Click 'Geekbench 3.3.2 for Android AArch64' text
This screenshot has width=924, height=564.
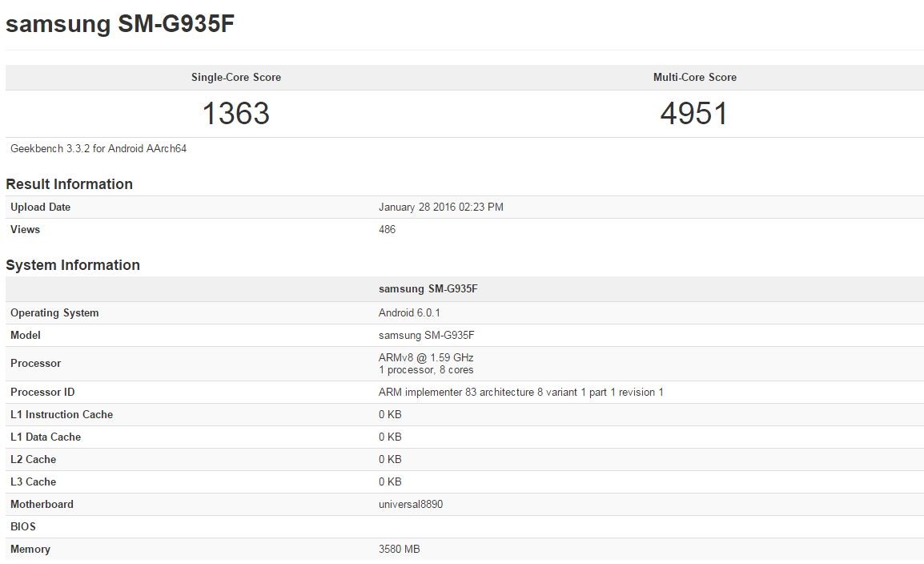pos(98,148)
